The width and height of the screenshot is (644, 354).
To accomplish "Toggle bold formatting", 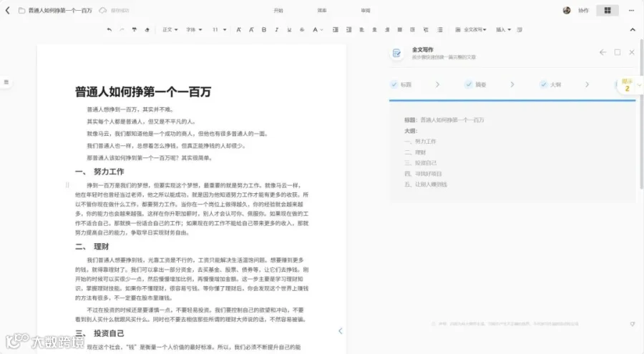I will point(263,29).
